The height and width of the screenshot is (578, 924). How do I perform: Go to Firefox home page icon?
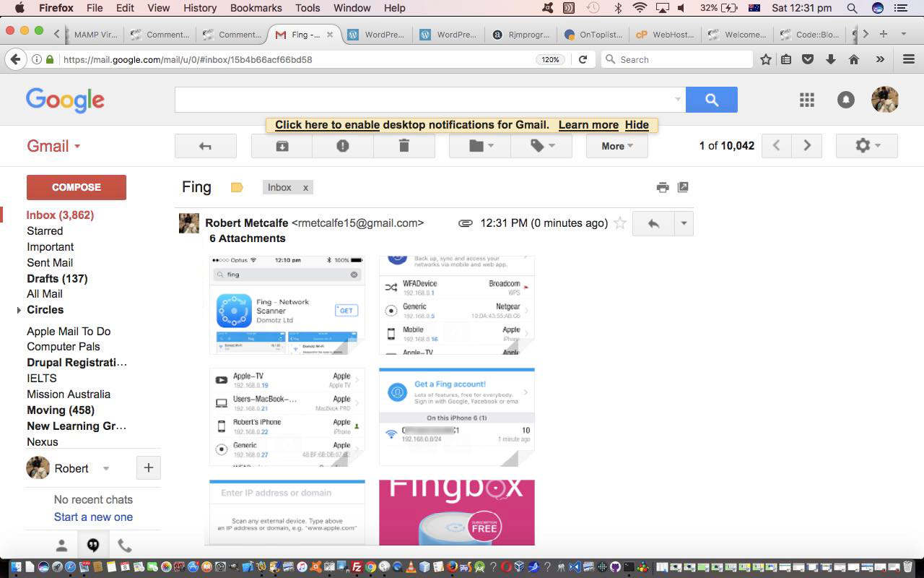pos(854,60)
